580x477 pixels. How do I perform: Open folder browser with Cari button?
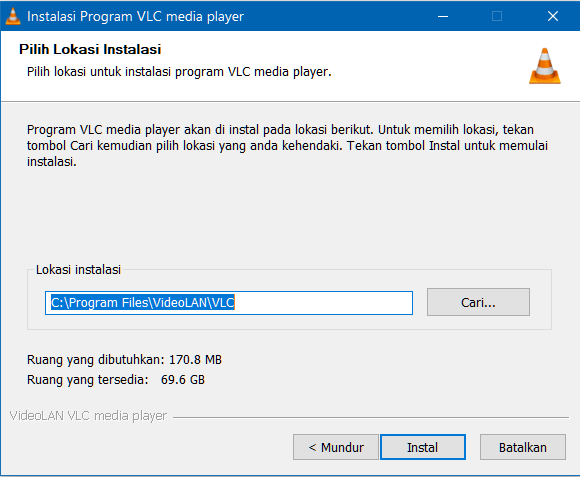coord(478,302)
